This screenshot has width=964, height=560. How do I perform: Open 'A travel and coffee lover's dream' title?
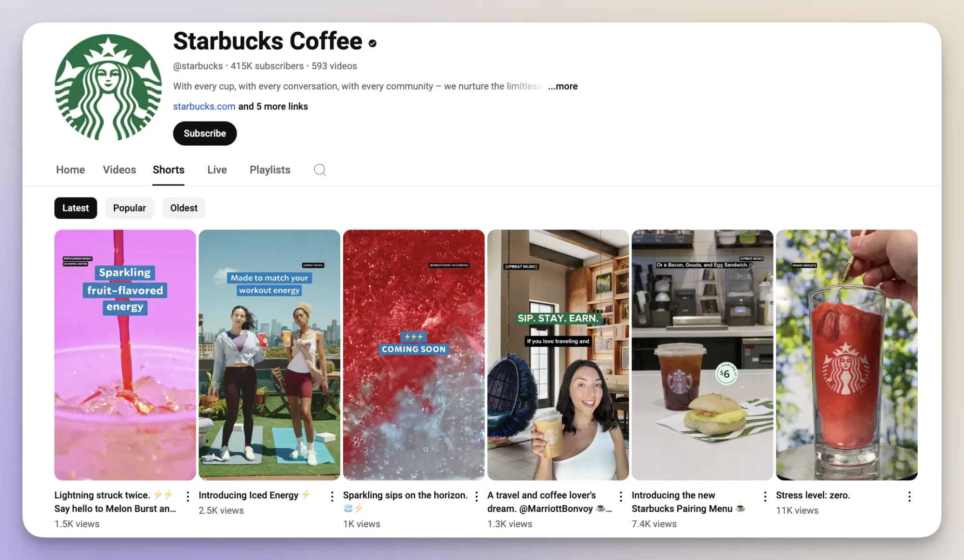(549, 502)
